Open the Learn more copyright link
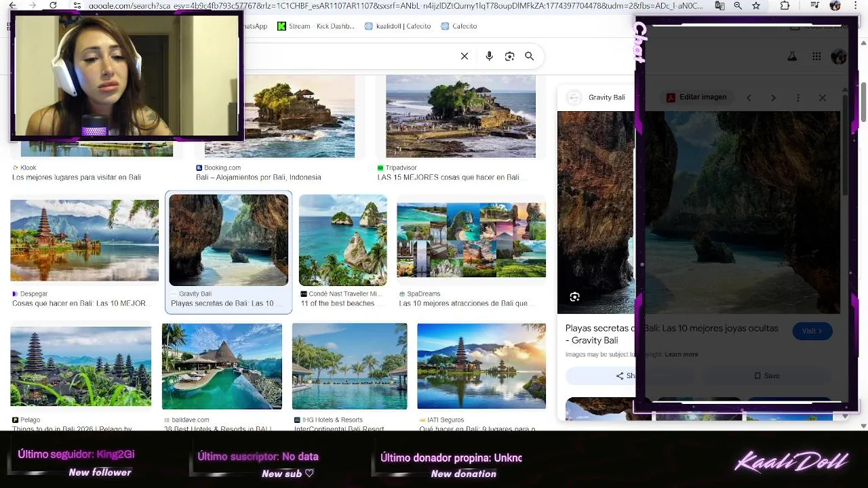This screenshot has height=488, width=868. (682, 354)
